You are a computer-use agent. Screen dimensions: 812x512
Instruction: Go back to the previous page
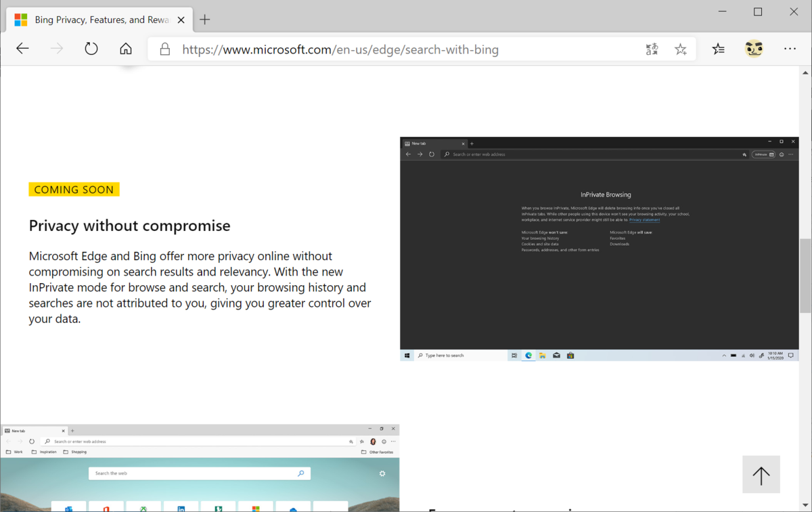pyautogui.click(x=23, y=49)
